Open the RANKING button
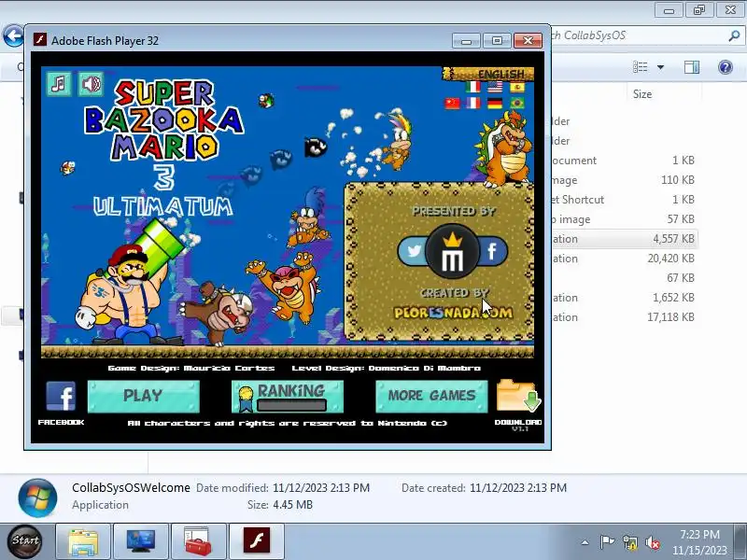The height and width of the screenshot is (560, 747). [288, 396]
